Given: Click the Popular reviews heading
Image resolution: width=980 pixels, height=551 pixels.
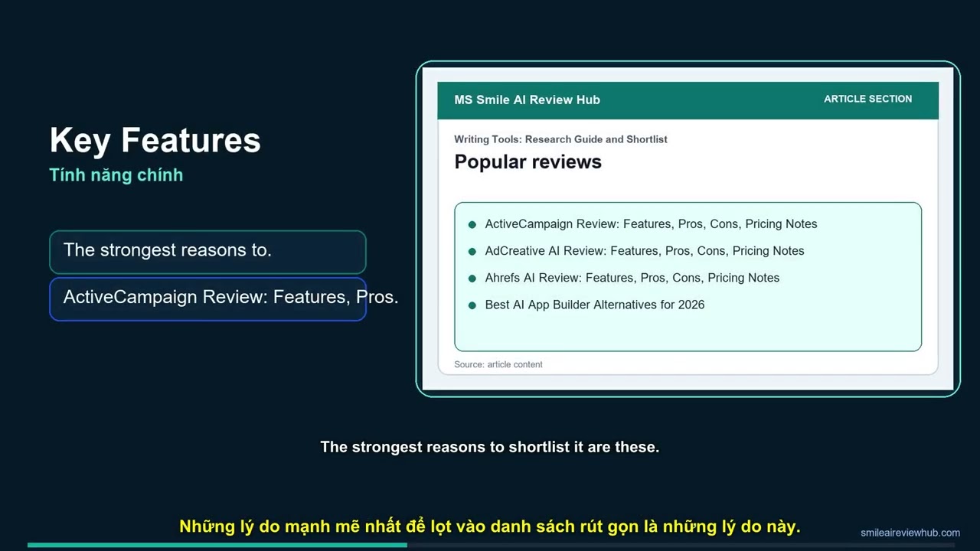Looking at the screenshot, I should 528,162.
